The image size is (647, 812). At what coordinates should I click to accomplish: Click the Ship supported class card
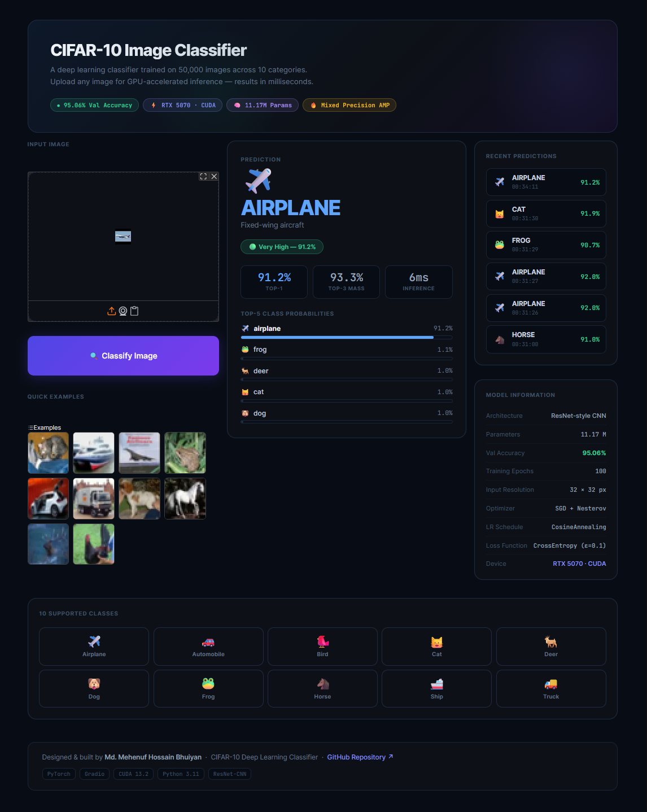[x=436, y=688]
